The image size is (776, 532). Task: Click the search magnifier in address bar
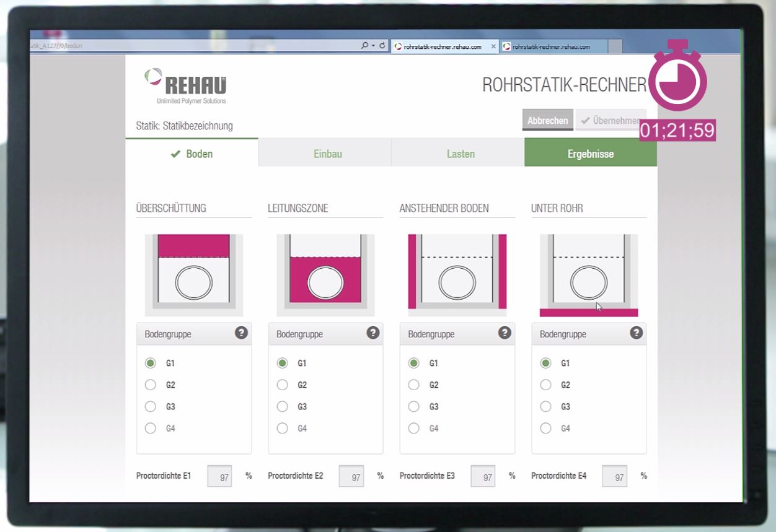click(364, 46)
